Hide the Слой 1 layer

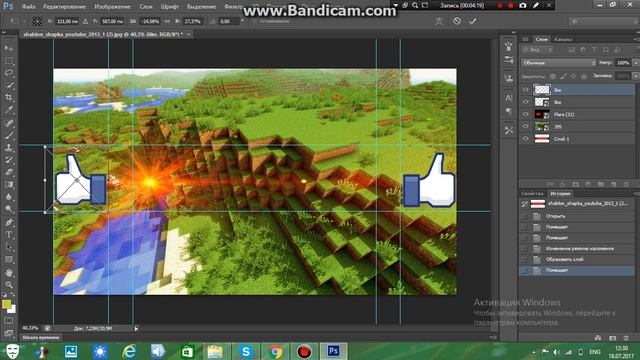525,139
